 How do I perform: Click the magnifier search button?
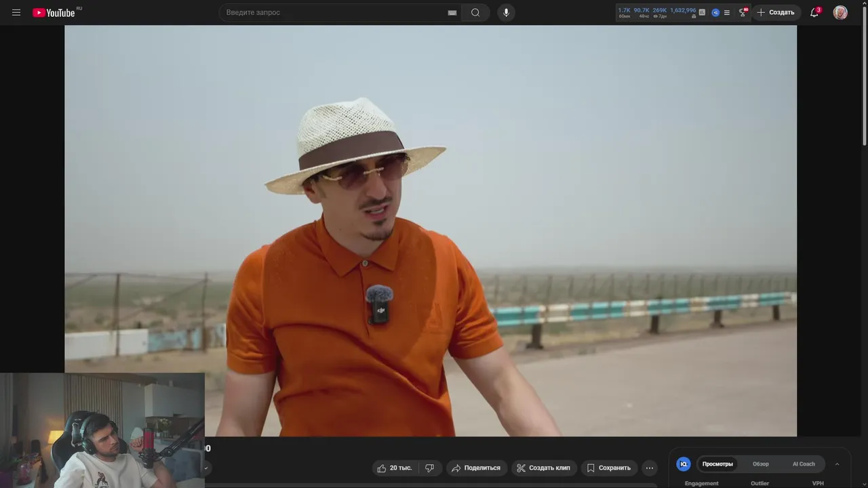(475, 12)
